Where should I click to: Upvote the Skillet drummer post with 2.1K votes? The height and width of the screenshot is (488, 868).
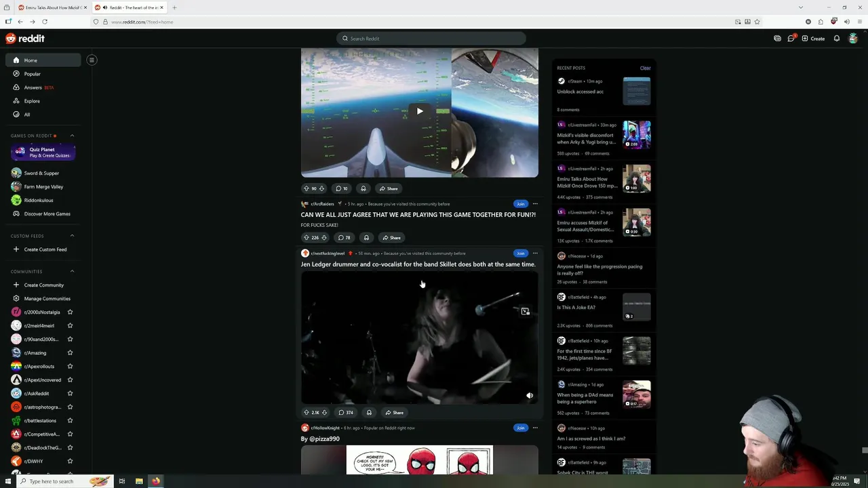(x=306, y=412)
